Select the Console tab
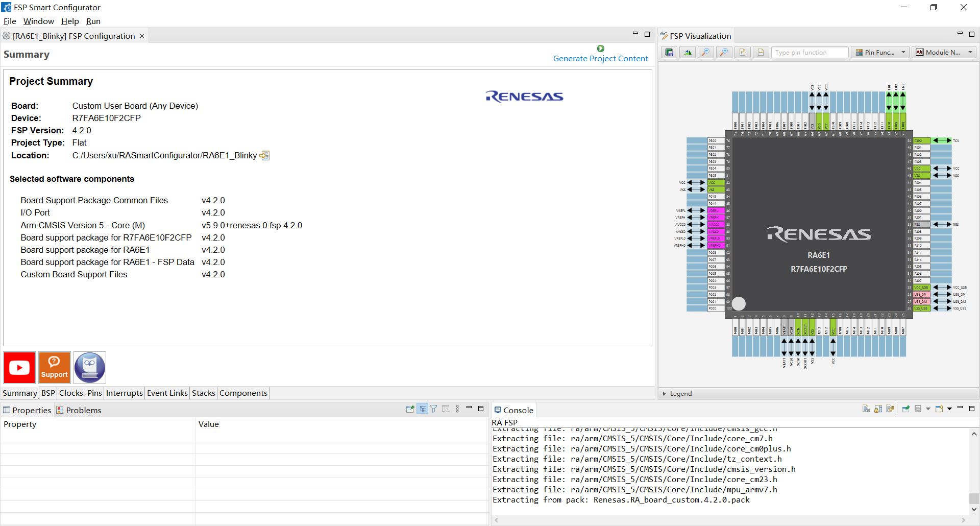980x526 pixels. coord(514,410)
